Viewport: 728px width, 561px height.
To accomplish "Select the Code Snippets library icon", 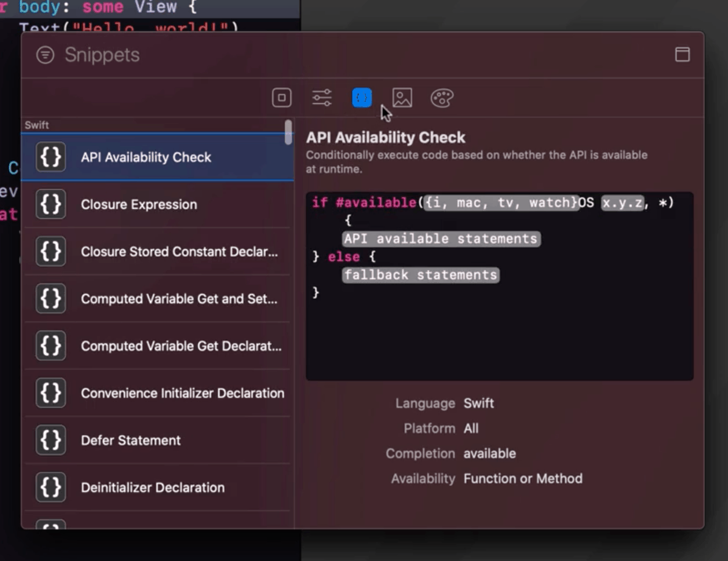I will click(362, 97).
